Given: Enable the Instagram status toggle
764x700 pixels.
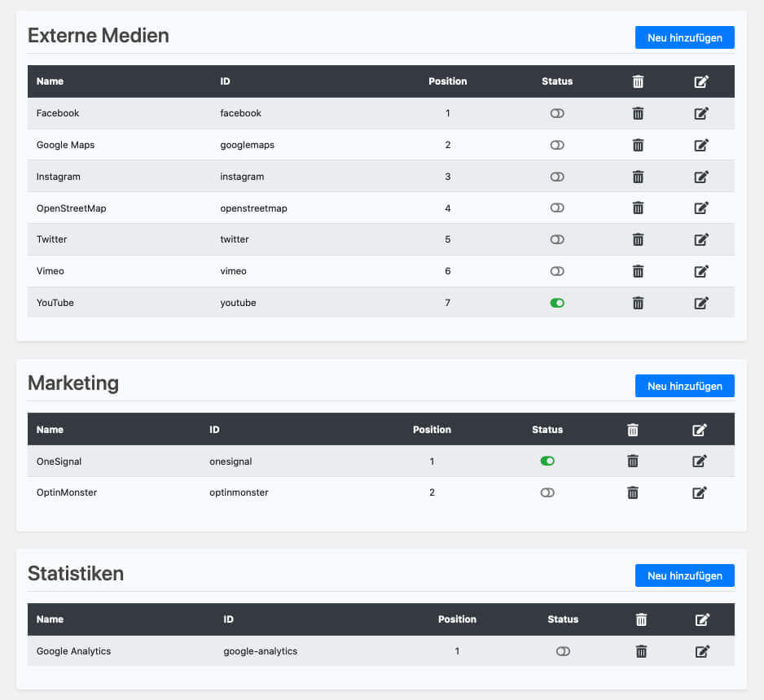Looking at the screenshot, I should (x=557, y=177).
